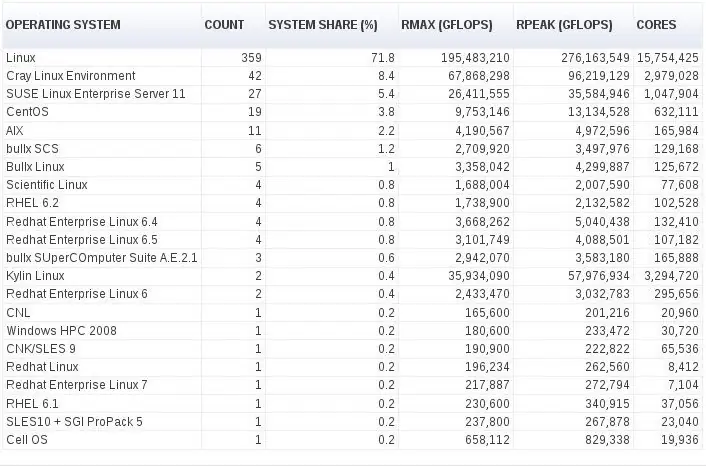Viewport: 706px width, 466px height.
Task: Click bullx SCS cores value 129,168
Action: coord(676,149)
